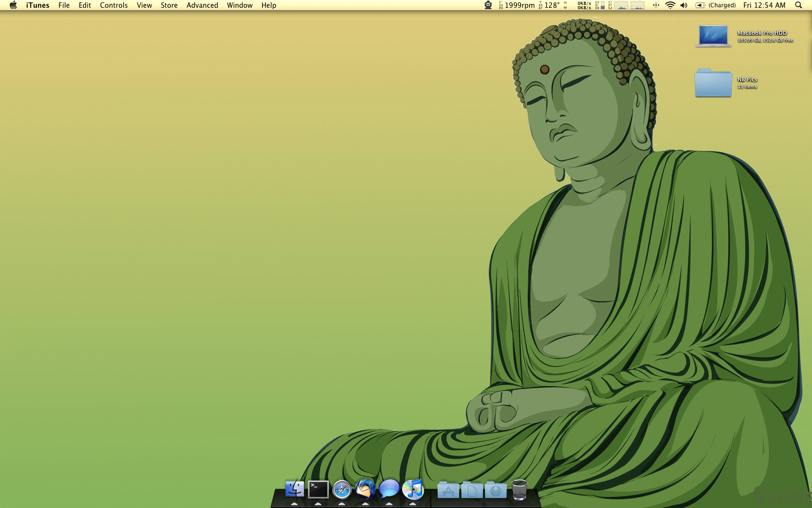The width and height of the screenshot is (812, 508).
Task: Select MacBook Pro HDD desktop drive
Action: [713, 36]
